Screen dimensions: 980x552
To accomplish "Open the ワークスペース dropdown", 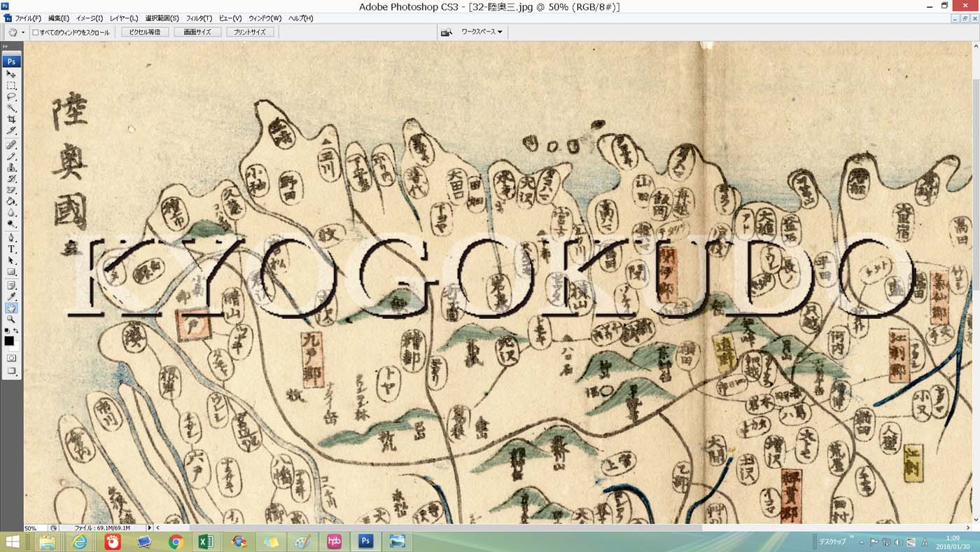I will [482, 32].
